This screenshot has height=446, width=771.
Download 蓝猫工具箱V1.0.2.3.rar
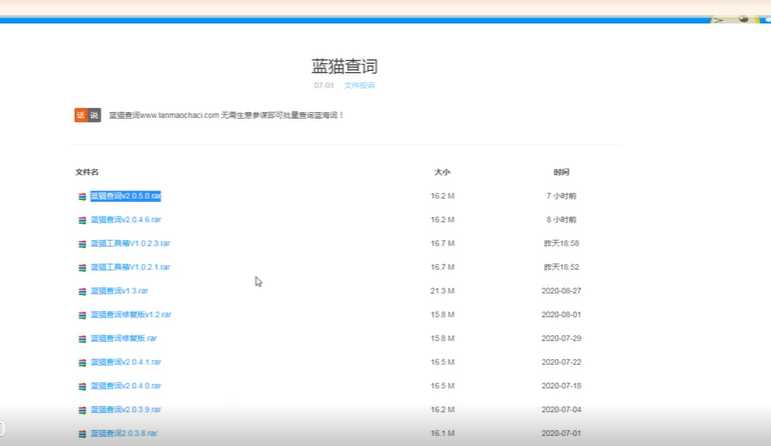130,243
